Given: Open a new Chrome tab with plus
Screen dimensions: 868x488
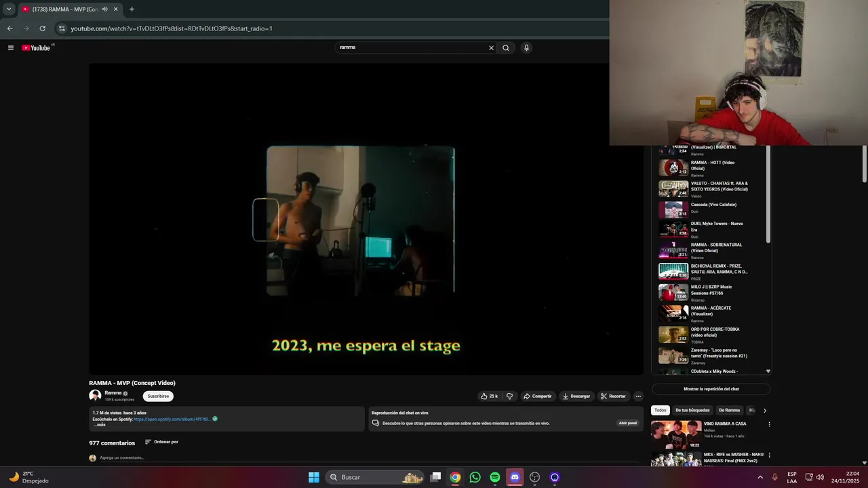Looking at the screenshot, I should pyautogui.click(x=132, y=9).
